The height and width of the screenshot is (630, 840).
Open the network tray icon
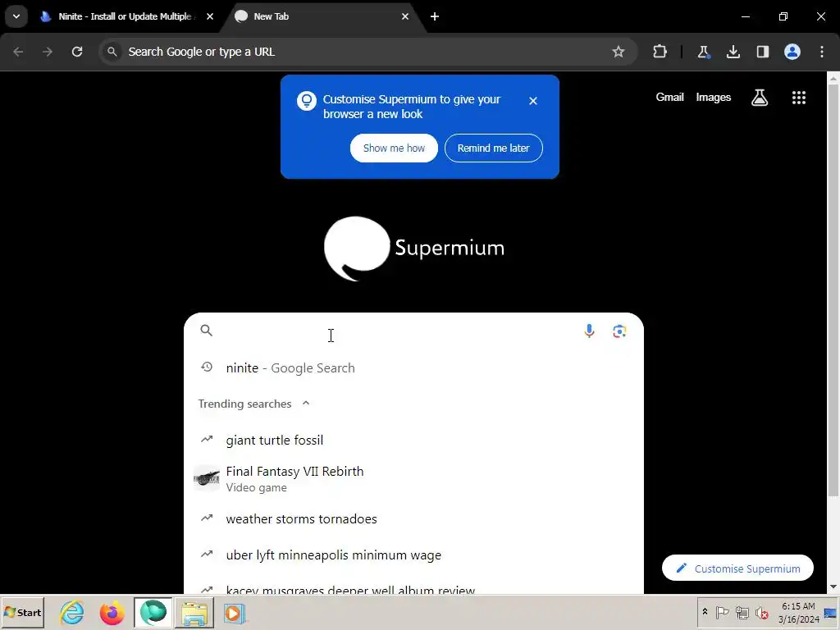click(742, 612)
